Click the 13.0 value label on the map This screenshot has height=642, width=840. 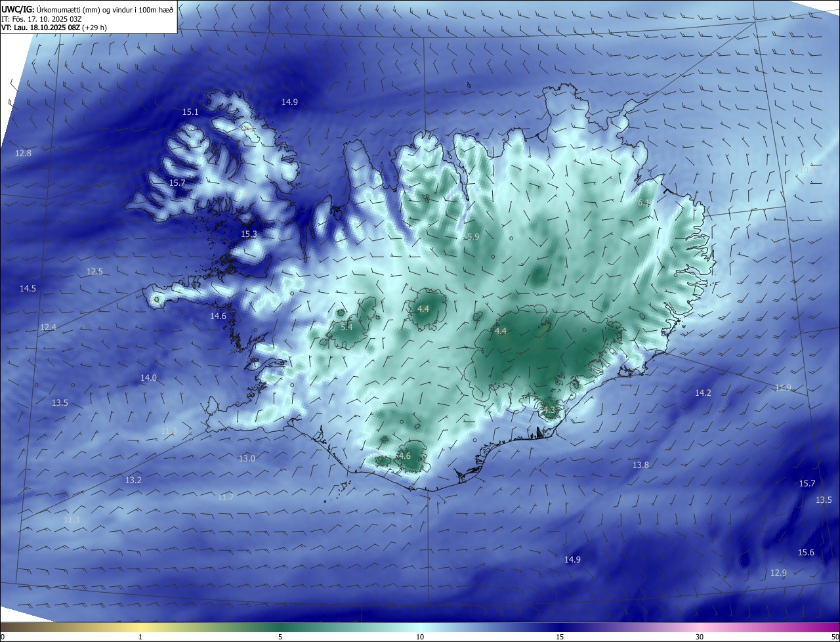tap(247, 458)
